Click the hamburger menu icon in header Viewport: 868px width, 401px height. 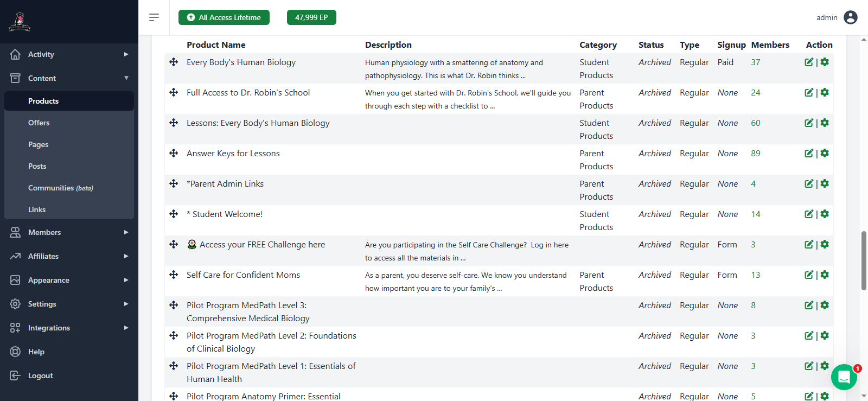[x=154, y=17]
